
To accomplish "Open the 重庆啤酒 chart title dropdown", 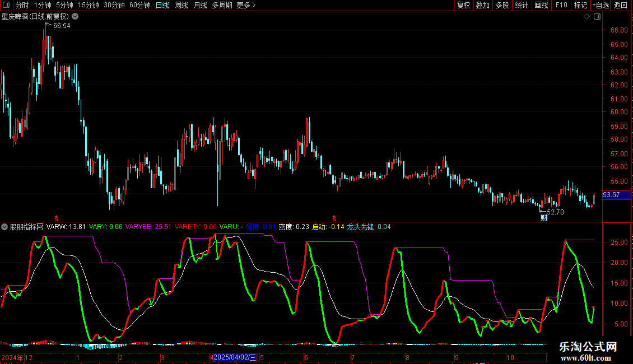I will (75, 16).
